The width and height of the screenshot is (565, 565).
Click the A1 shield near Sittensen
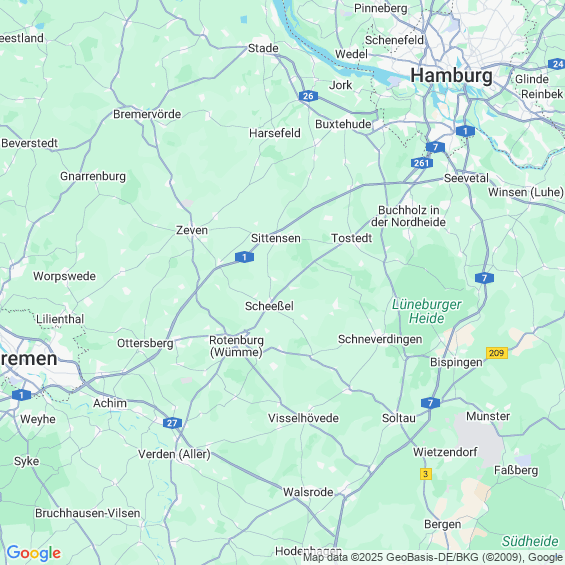click(244, 257)
